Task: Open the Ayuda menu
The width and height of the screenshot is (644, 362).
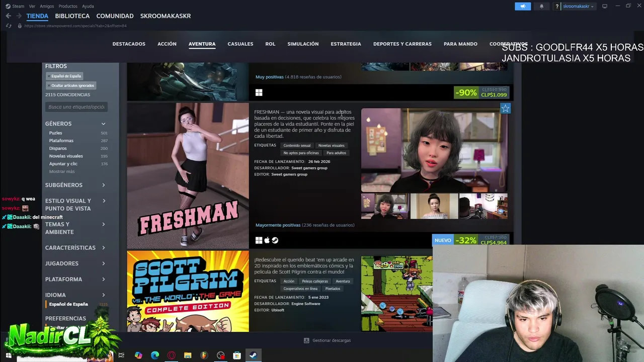Action: 88,6
